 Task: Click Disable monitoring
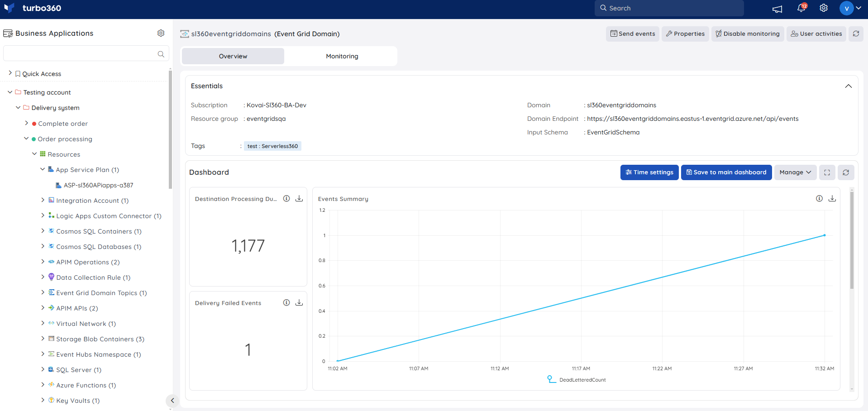click(x=748, y=34)
